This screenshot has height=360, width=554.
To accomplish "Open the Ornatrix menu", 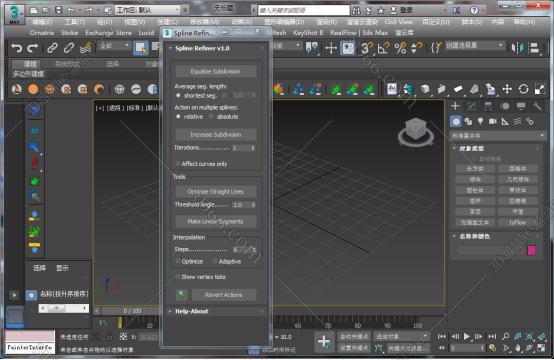I will point(42,33).
